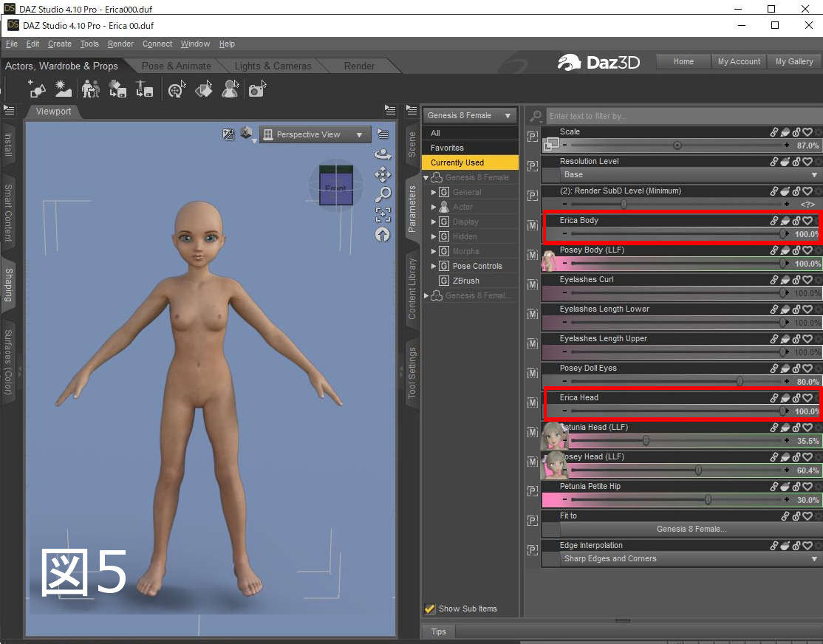Open the Genesis 8 Female node dropdown
823x644 pixels.
(x=469, y=115)
